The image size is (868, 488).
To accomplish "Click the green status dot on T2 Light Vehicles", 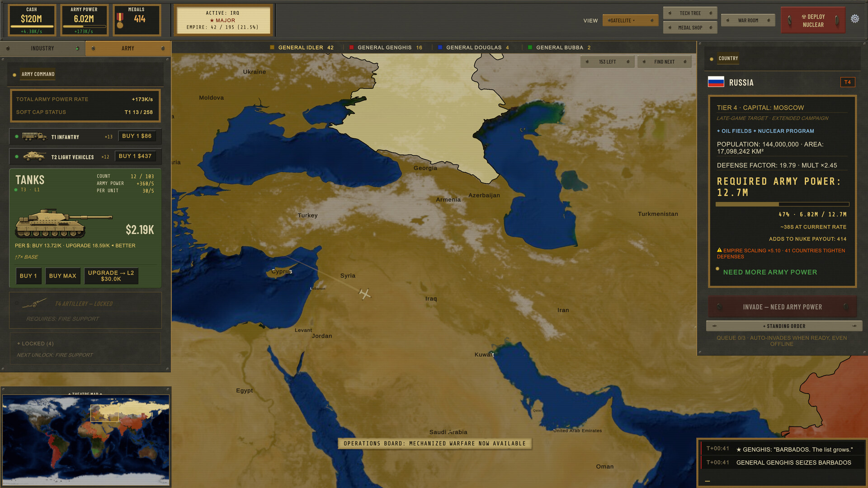I will [17, 157].
